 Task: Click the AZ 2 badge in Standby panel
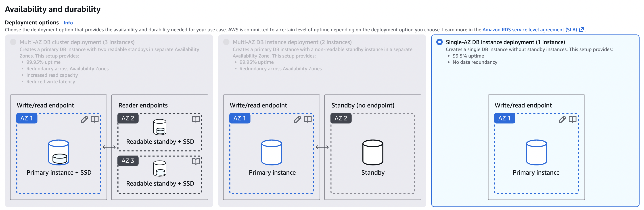click(x=341, y=118)
